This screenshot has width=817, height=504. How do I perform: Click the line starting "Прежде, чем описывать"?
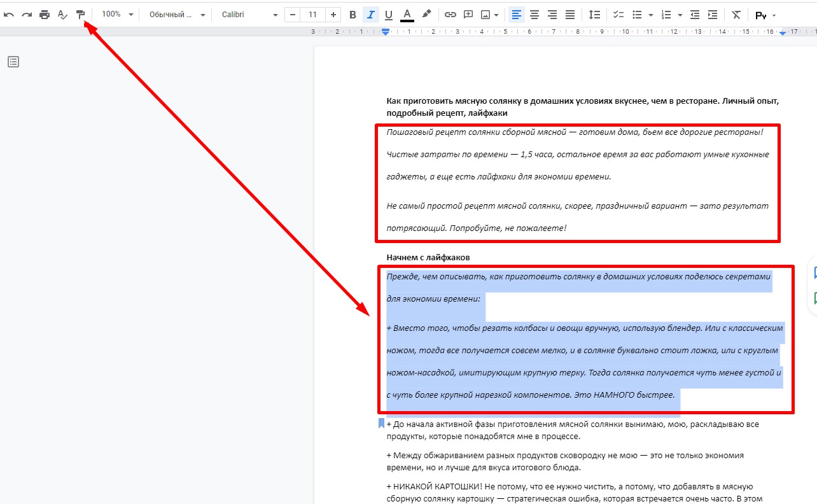click(x=578, y=276)
